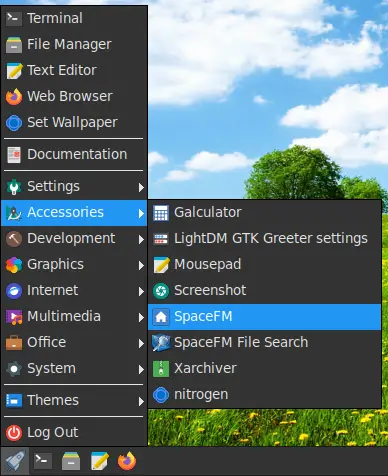Image resolution: width=388 pixels, height=476 pixels.
Task: Open LightDM GTK Greeter settings entry
Action: coord(264,239)
